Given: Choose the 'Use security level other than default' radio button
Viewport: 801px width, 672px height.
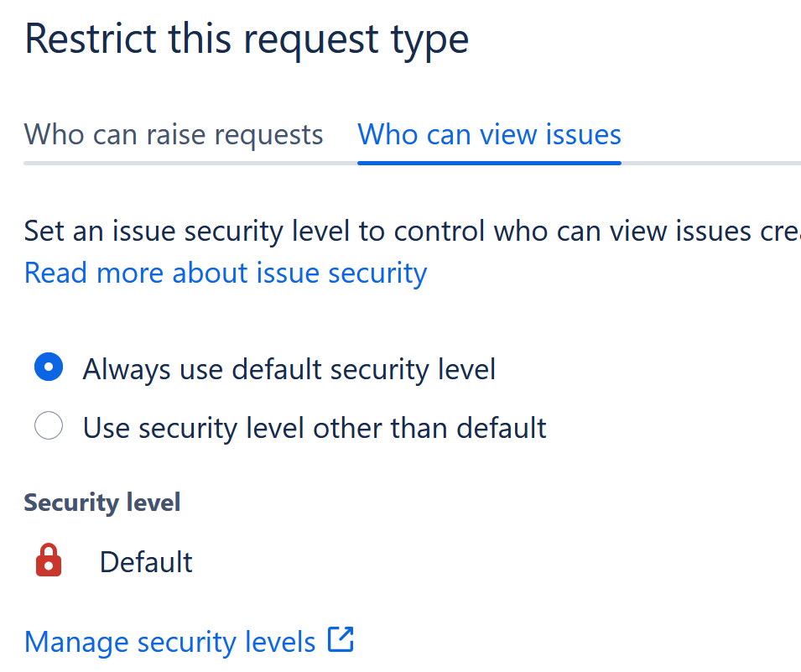Looking at the screenshot, I should pos(49,427).
